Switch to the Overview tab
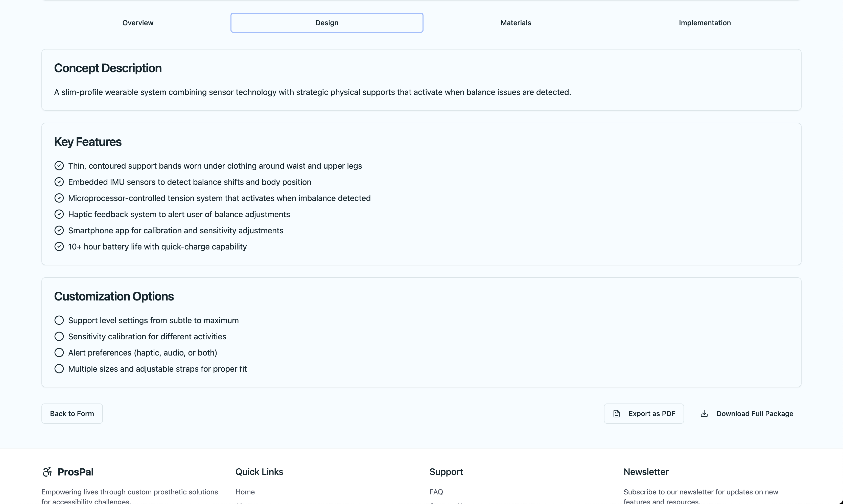This screenshot has width=843, height=504. (138, 23)
